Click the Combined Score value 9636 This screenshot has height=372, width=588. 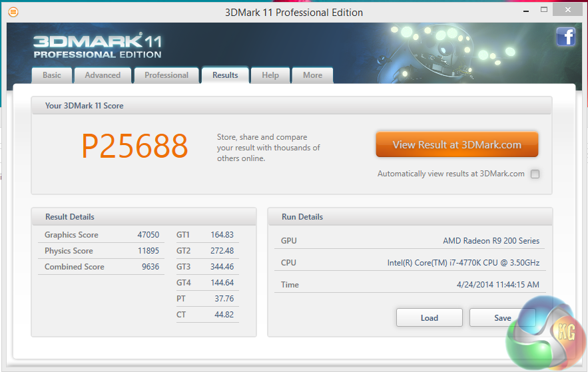(x=150, y=267)
